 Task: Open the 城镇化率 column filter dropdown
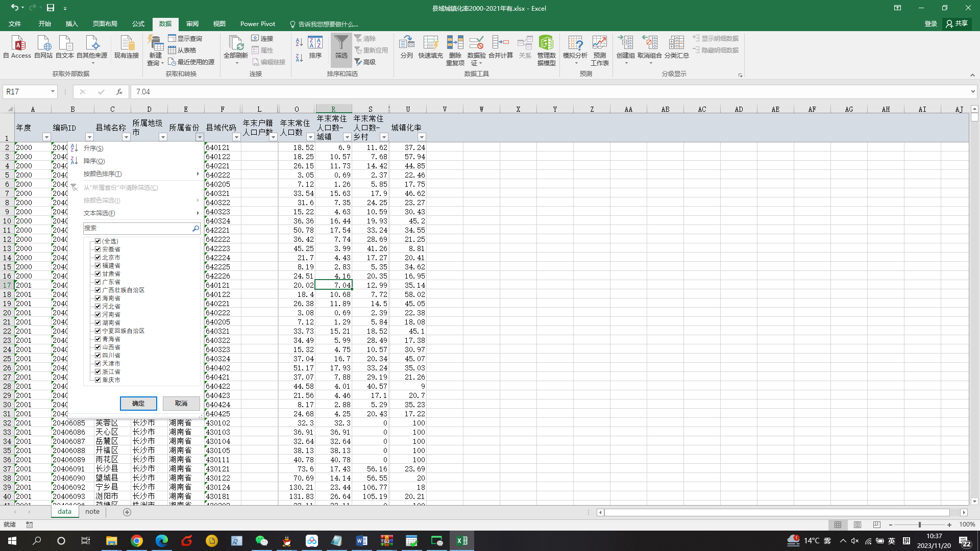pos(422,137)
